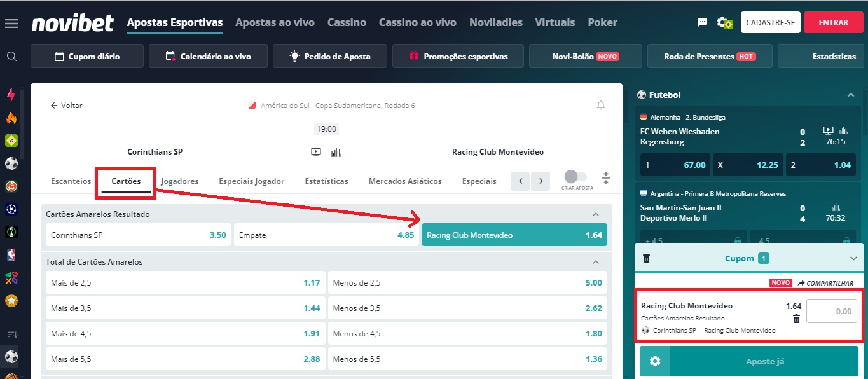Open live stream icon under match time

[x=316, y=152]
